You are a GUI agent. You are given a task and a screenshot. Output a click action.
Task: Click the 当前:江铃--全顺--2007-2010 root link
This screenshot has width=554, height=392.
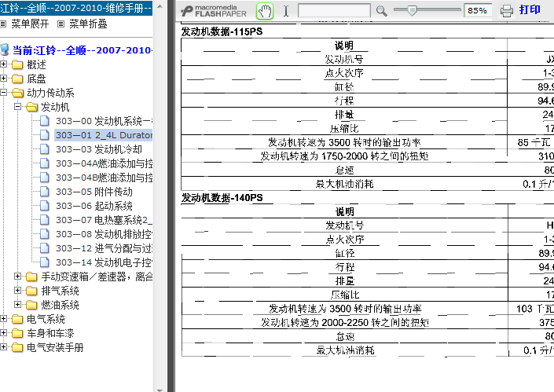click(83, 50)
